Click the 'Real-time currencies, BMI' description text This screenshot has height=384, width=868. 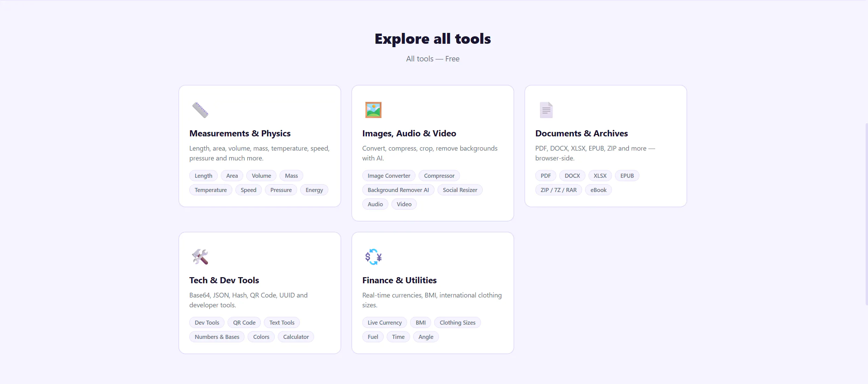pos(432,300)
